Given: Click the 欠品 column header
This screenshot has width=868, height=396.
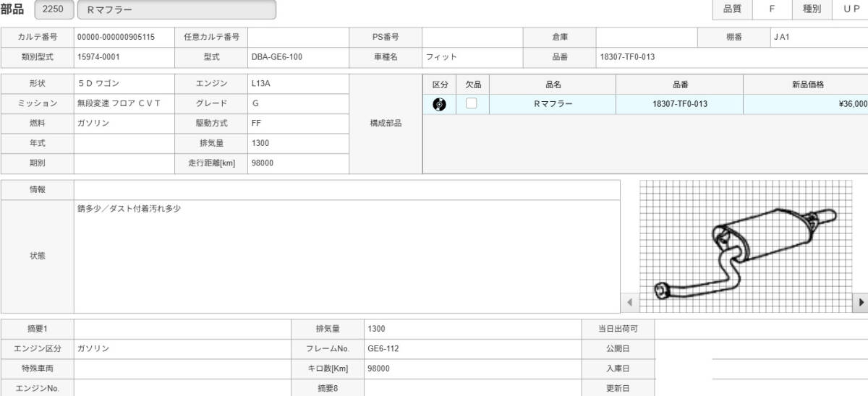Looking at the screenshot, I should pyautogui.click(x=473, y=85).
